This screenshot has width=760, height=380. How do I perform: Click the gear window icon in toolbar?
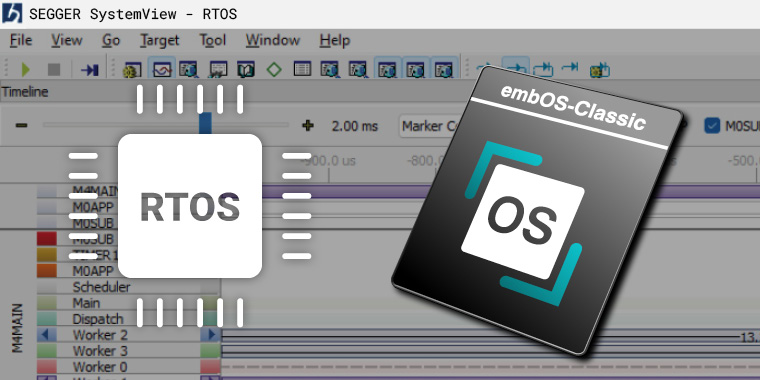coord(132,70)
